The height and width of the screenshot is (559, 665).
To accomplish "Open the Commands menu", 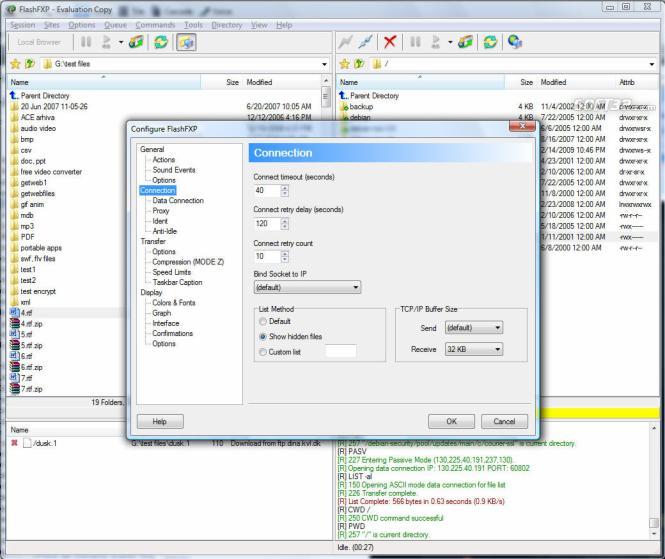I will click(x=155, y=25).
